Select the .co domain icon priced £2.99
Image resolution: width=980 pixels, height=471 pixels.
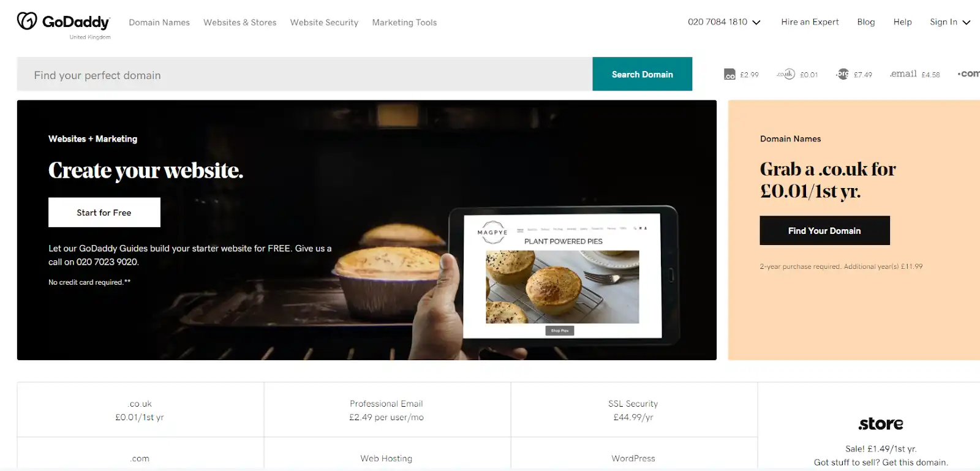click(x=729, y=74)
